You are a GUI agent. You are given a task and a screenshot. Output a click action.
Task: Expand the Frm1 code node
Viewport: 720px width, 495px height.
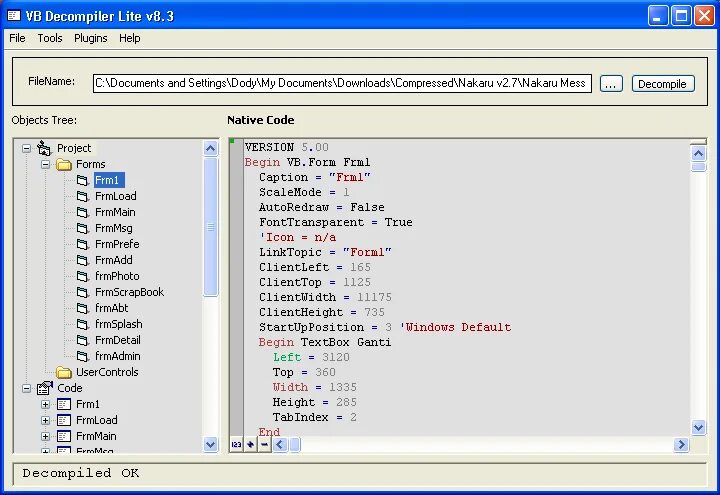(x=45, y=405)
